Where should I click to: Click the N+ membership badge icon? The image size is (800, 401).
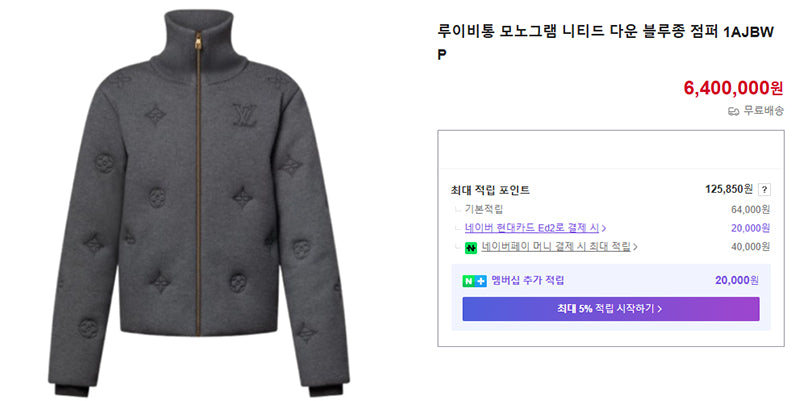click(474, 281)
